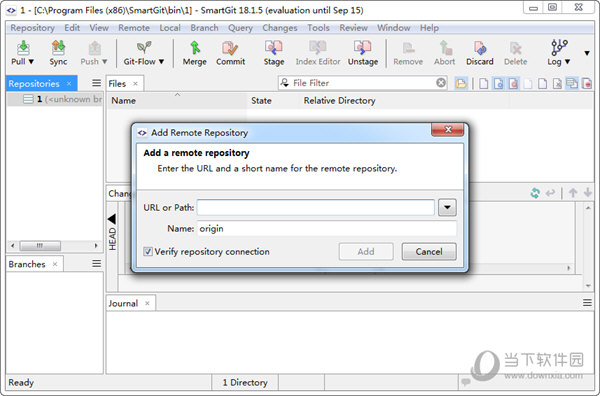Toggle the page-with-red-circle file filter
Screen dimensions: 600x396
point(514,83)
